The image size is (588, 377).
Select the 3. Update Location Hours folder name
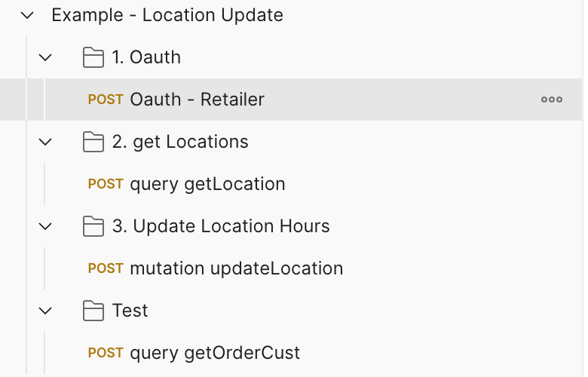pyautogui.click(x=221, y=226)
